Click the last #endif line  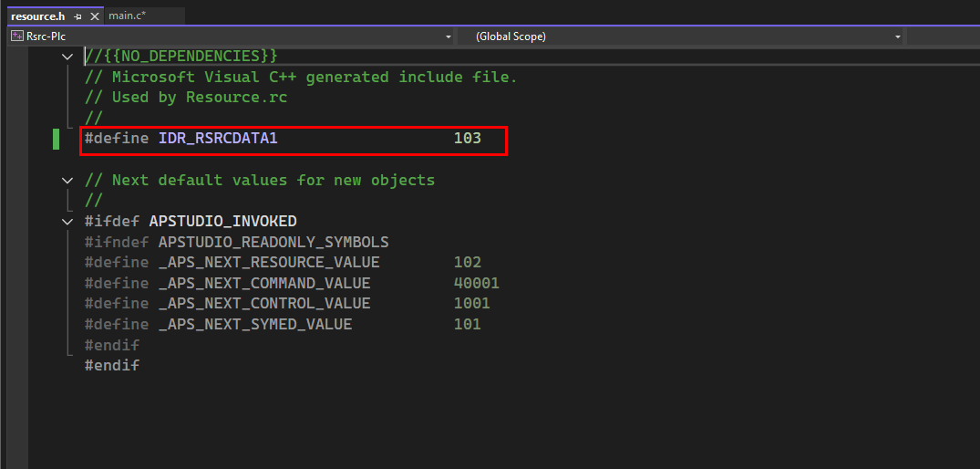112,366
